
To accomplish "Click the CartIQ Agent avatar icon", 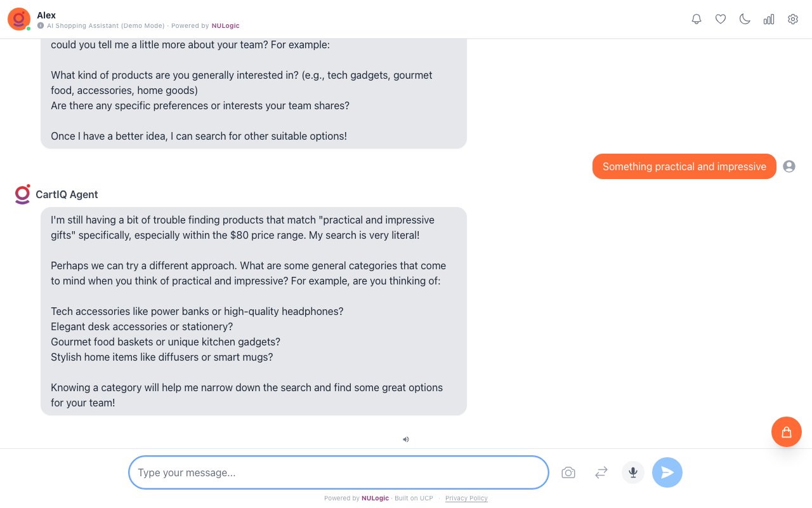I will coord(22,194).
